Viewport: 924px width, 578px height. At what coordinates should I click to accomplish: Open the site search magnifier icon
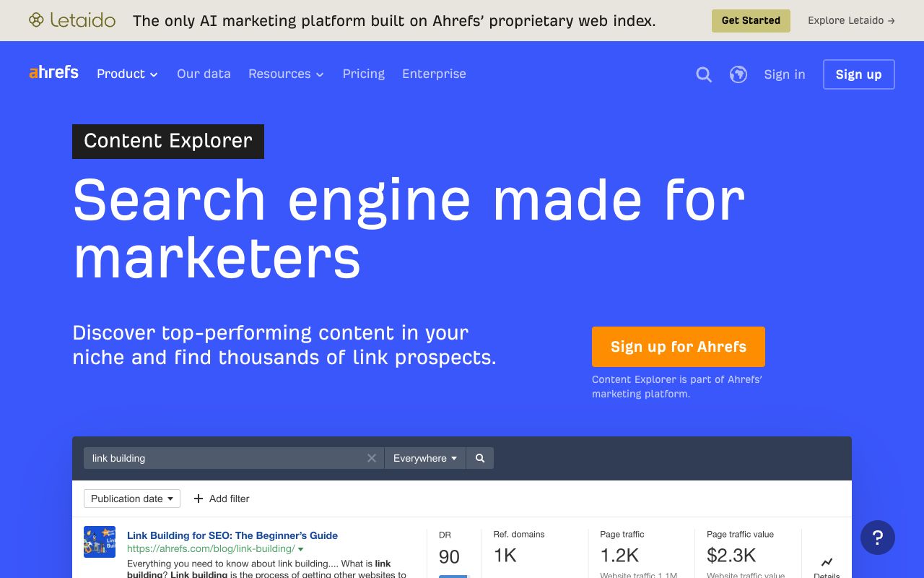click(704, 74)
